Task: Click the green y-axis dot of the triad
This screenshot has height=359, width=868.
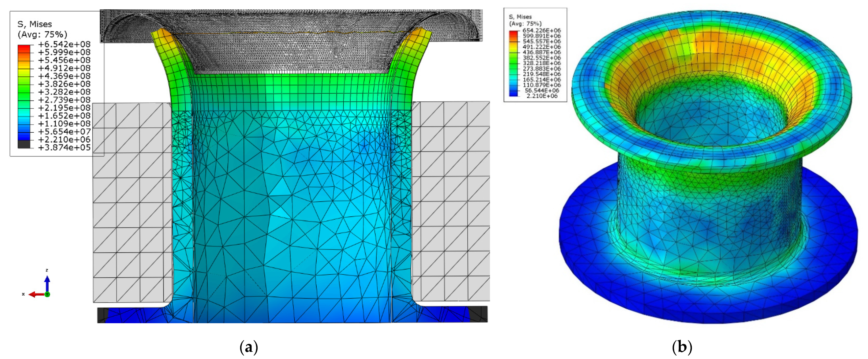Action: point(47,295)
